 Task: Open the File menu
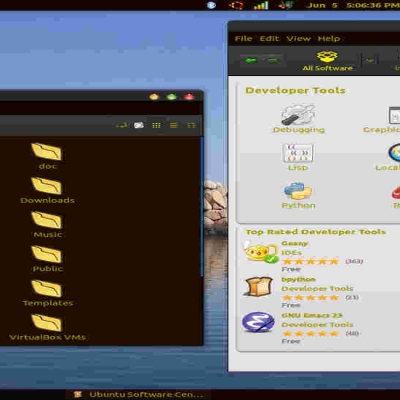pyautogui.click(x=243, y=39)
